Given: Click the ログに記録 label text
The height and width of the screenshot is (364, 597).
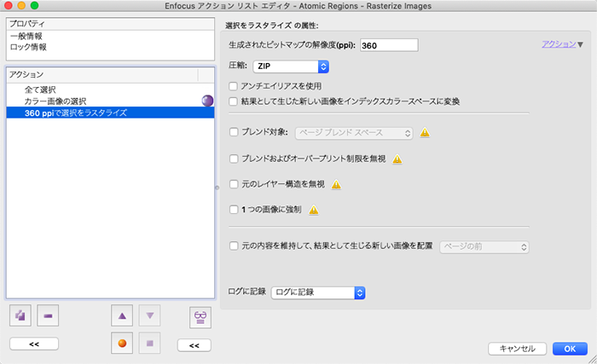Looking at the screenshot, I should (247, 292).
